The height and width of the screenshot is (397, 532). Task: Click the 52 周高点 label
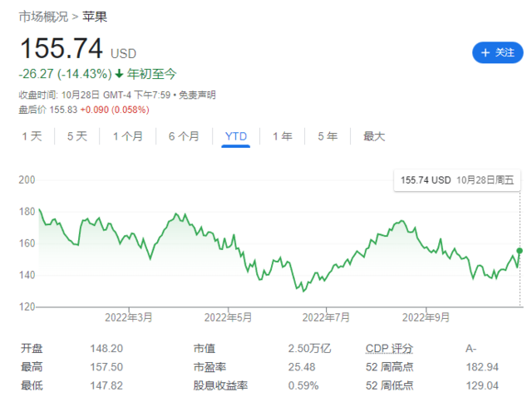pos(390,367)
